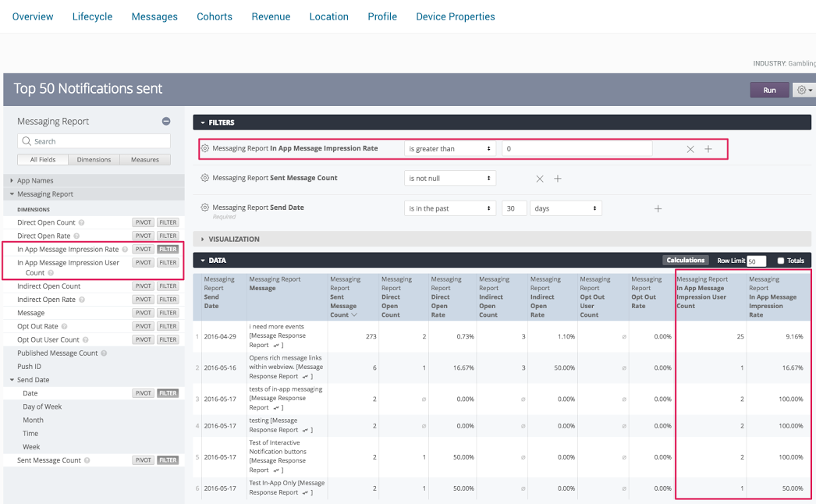The height and width of the screenshot is (504, 816).
Task: Add condition to Sent Message Count filter
Action: [x=558, y=179]
